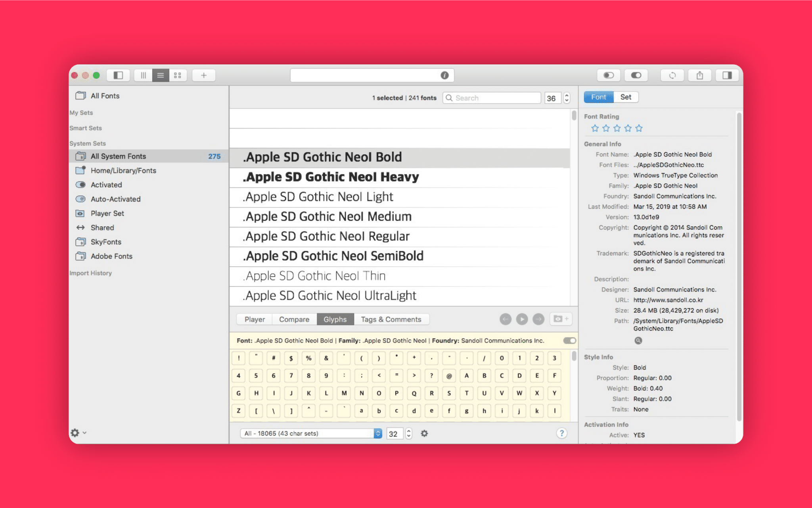The width and height of the screenshot is (812, 508).
Task: Open glyph settings gear icon
Action: coord(424,433)
